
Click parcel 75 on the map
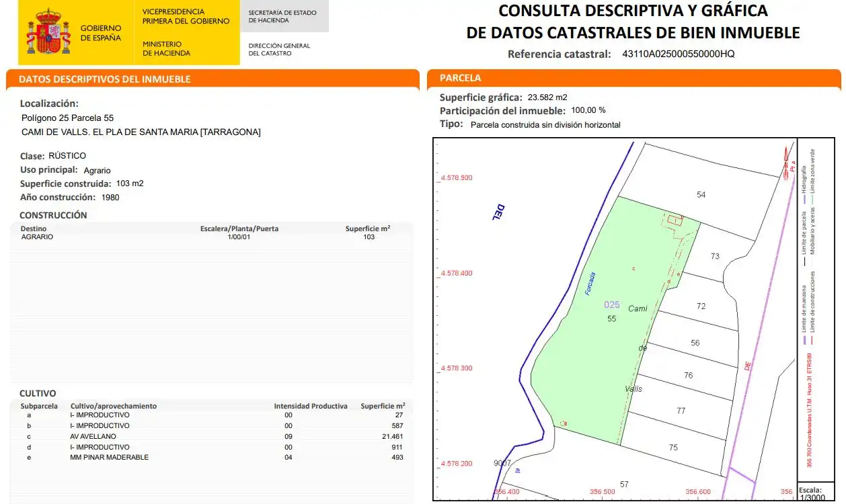click(673, 448)
